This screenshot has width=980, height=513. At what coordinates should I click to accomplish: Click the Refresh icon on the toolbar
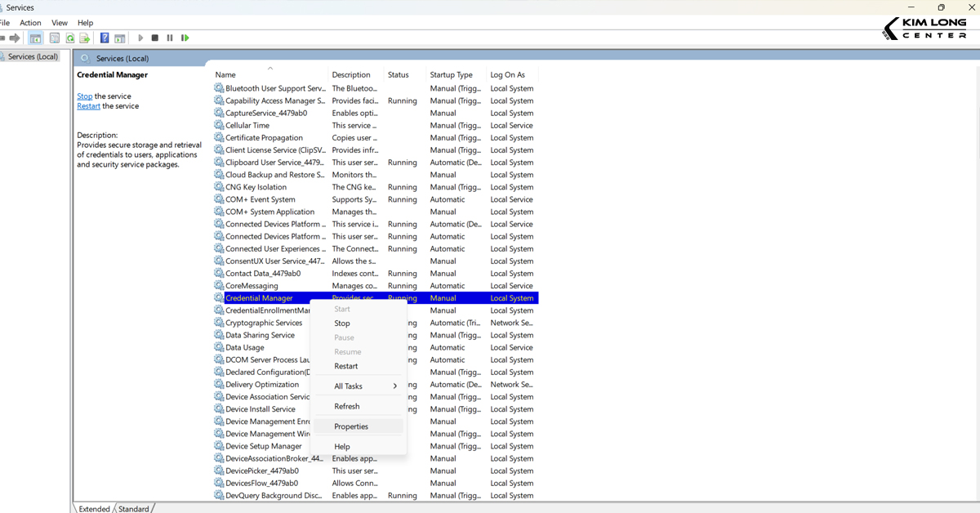point(69,38)
